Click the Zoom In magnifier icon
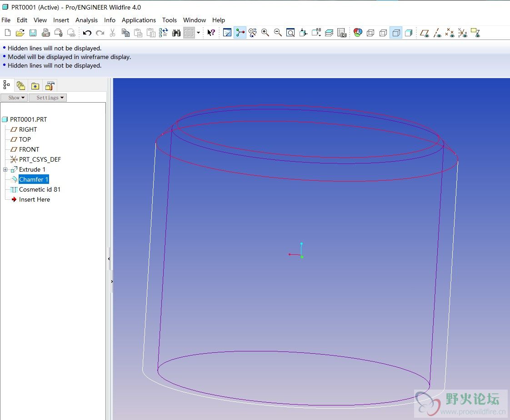This screenshot has width=510, height=420. (x=265, y=33)
